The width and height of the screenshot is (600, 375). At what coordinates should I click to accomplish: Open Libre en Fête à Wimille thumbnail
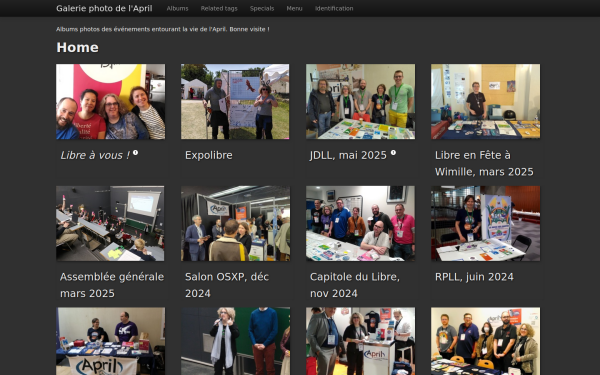point(485,101)
